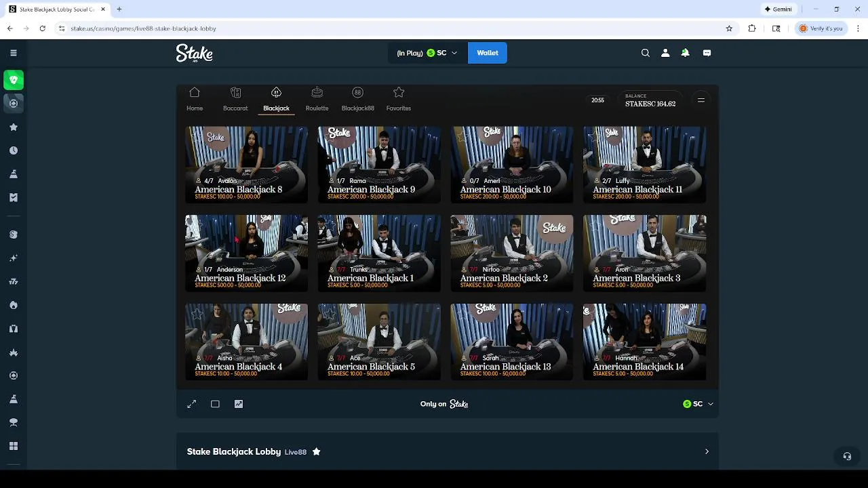Open American Blackjack 3 table

(x=645, y=253)
